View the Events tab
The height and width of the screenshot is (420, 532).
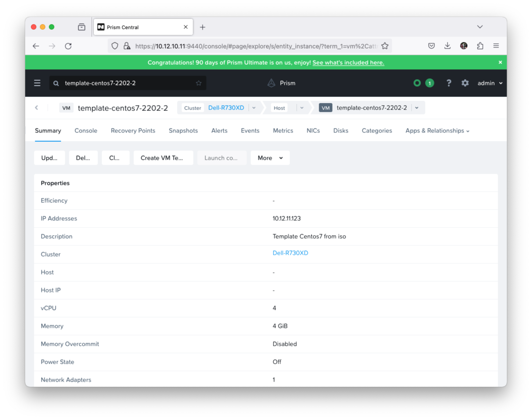(x=250, y=131)
